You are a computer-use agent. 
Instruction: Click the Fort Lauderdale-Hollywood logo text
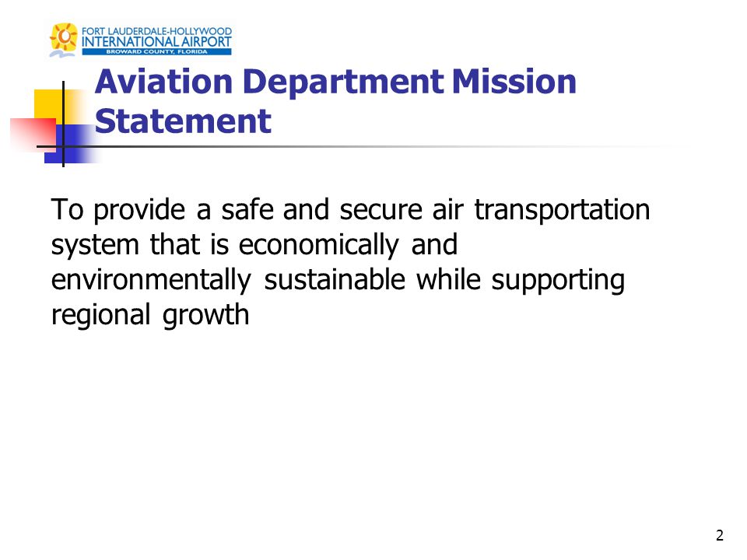[x=156, y=31]
